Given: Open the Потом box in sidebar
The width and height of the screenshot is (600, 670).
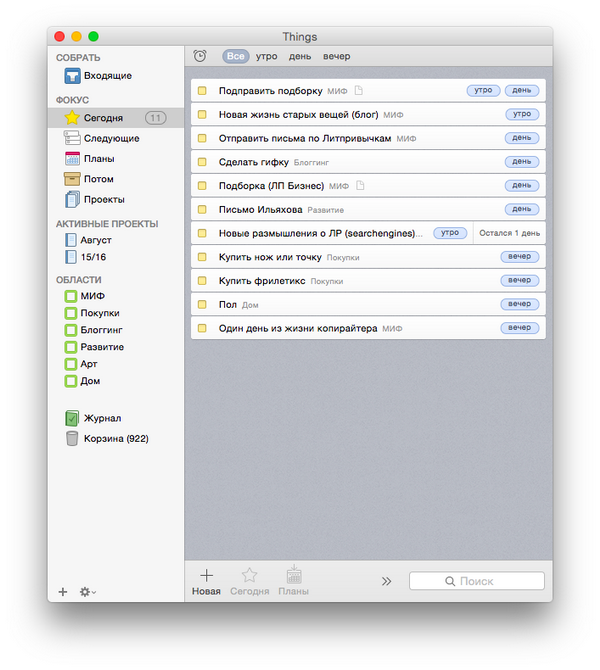Looking at the screenshot, I should coord(72,179).
